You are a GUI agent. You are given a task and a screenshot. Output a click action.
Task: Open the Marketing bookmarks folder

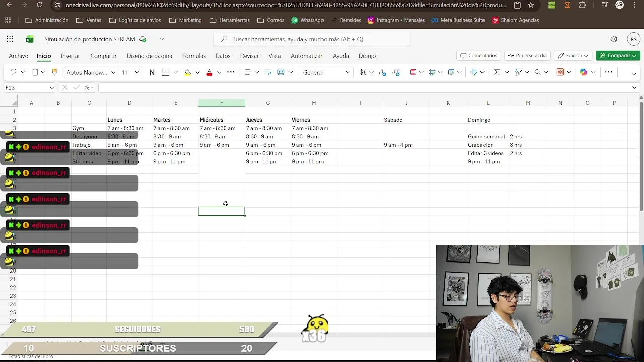185,20
